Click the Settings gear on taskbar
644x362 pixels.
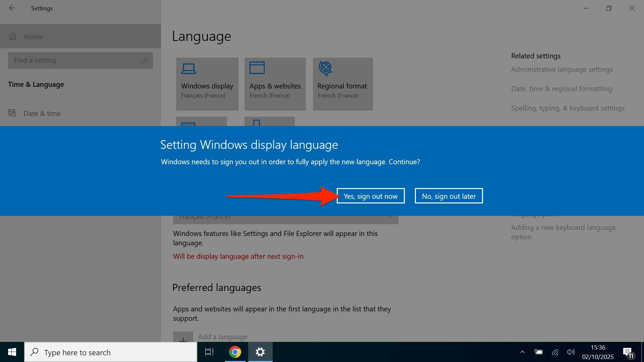(260, 352)
